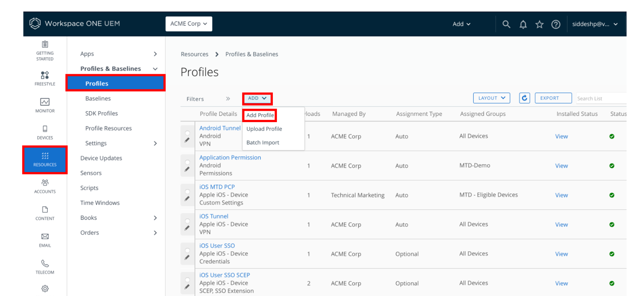Open the Monitor dashboard icon
644x296 pixels.
[45, 105]
